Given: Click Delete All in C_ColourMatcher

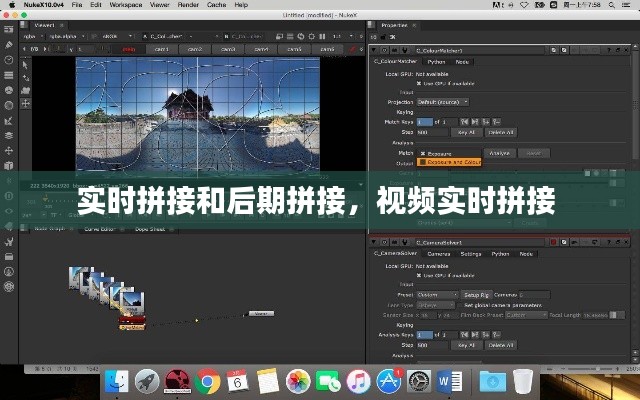Looking at the screenshot, I should point(500,132).
